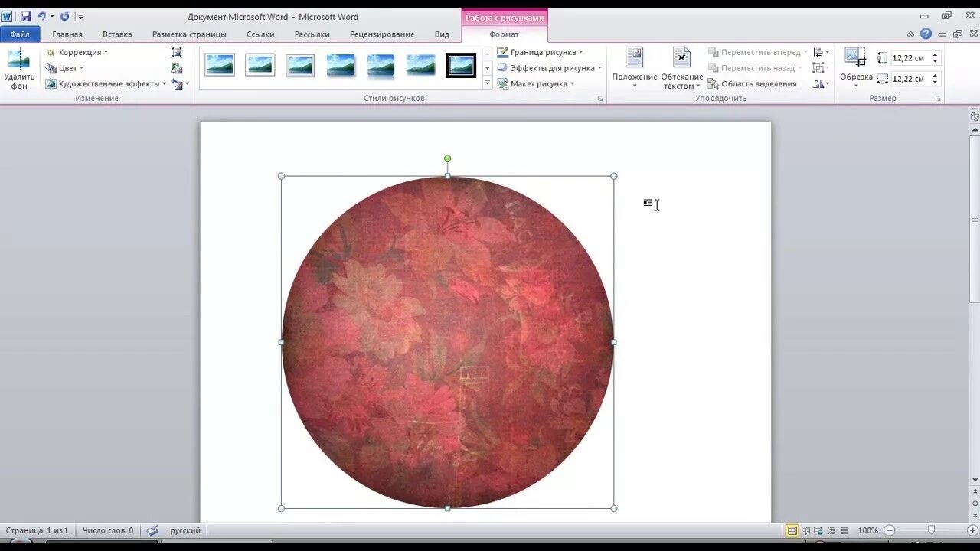Undo the last action in the quick access toolbar
The width and height of the screenshot is (980, 551).
pos(41,16)
